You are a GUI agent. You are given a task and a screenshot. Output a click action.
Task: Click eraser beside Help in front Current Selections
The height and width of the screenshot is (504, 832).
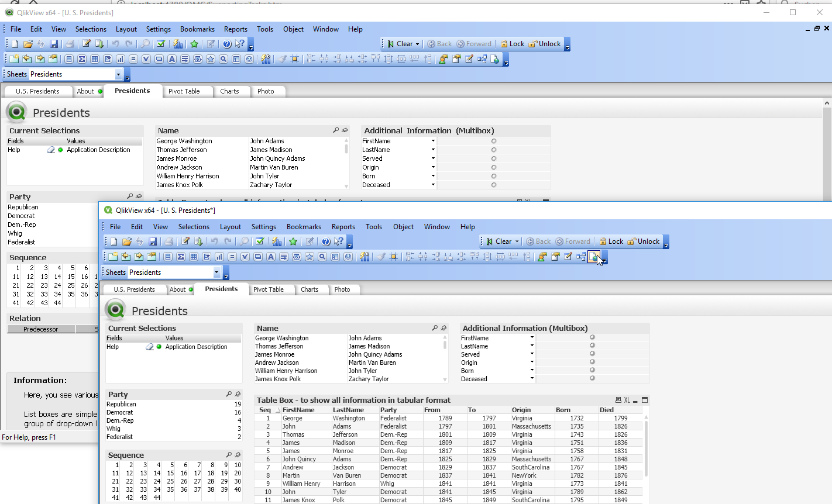tap(150, 347)
